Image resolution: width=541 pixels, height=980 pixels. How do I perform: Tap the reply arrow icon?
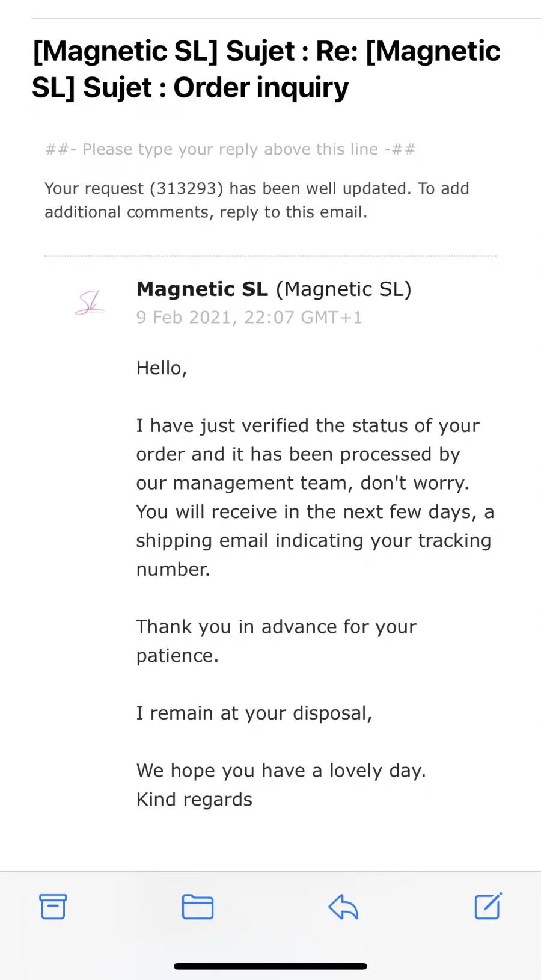tap(343, 907)
